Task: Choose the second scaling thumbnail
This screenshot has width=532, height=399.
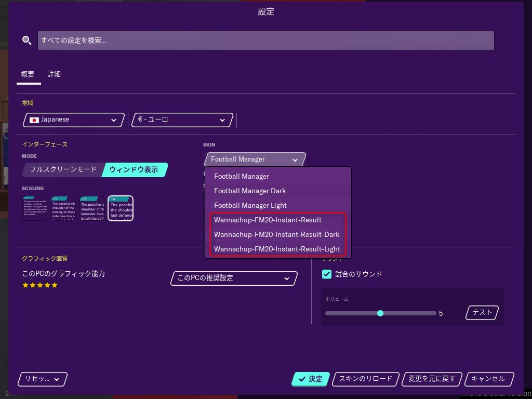Action: coord(63,208)
